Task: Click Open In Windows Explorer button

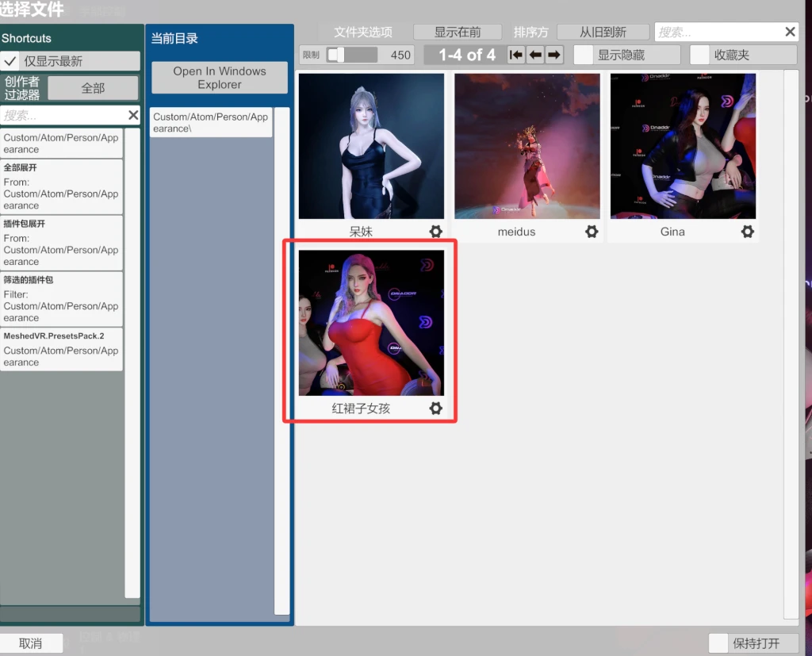Action: 219,78
